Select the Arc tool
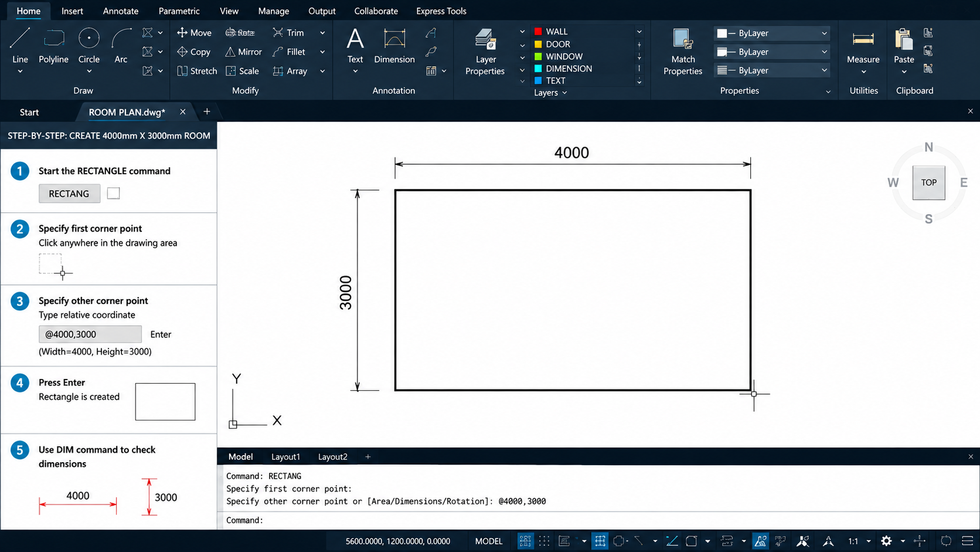 tap(121, 45)
